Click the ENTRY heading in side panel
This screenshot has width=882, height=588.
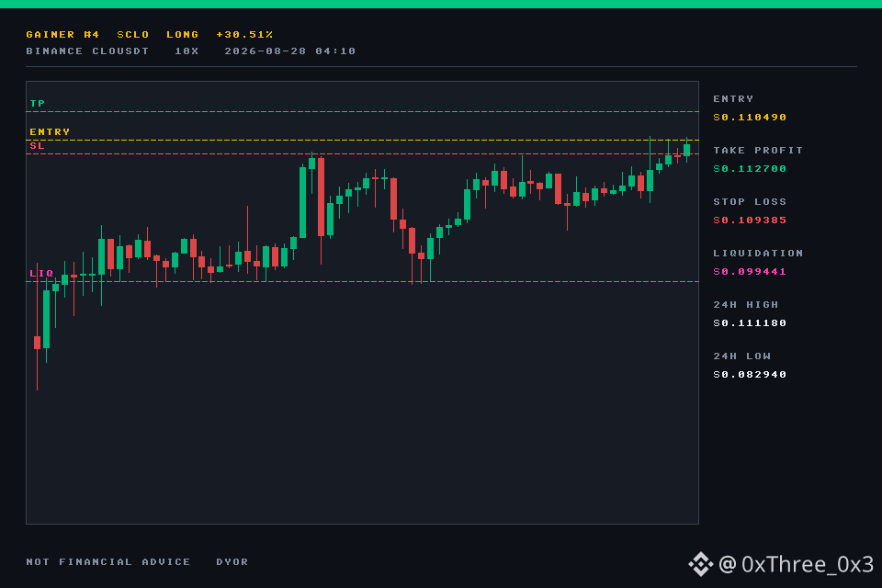click(733, 99)
